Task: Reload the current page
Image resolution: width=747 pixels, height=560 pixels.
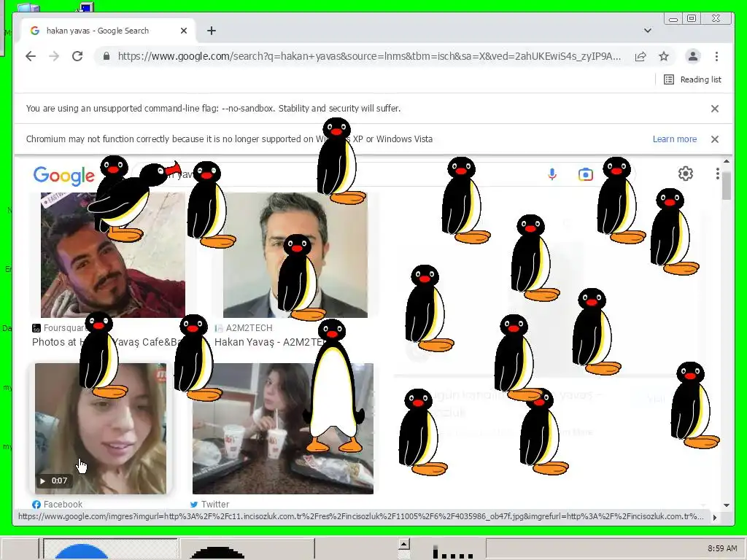Action: pyautogui.click(x=77, y=56)
